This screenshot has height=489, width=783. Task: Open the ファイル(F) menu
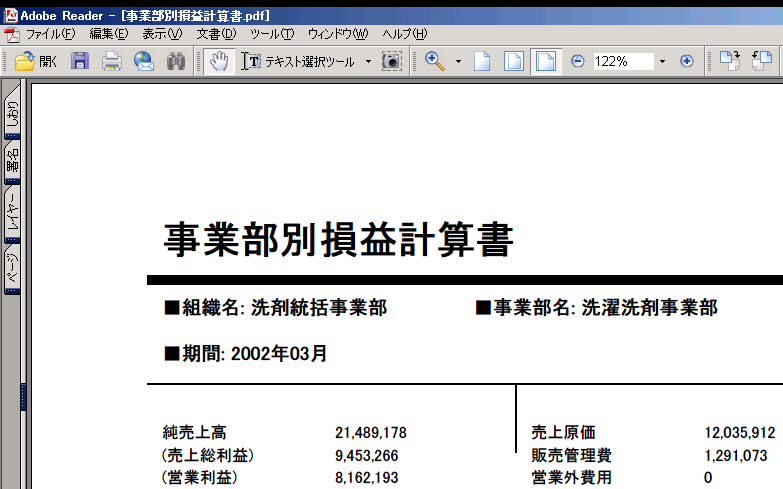tap(50, 34)
